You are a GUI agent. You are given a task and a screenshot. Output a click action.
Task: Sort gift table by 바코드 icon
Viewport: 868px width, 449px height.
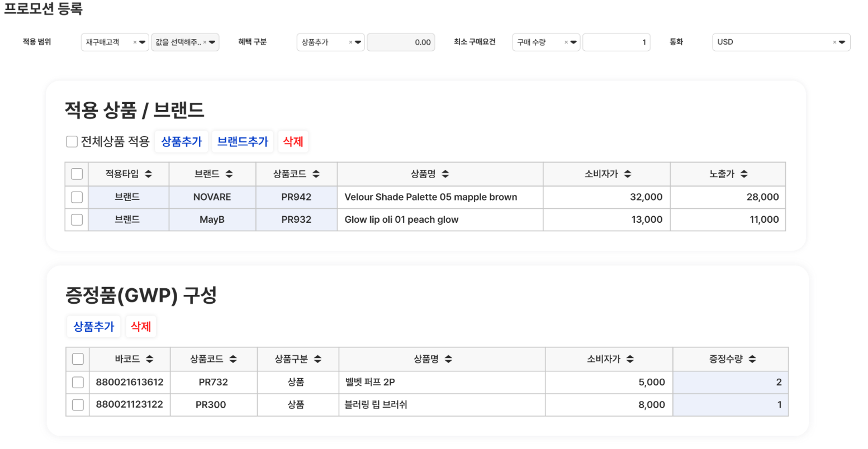tap(149, 359)
